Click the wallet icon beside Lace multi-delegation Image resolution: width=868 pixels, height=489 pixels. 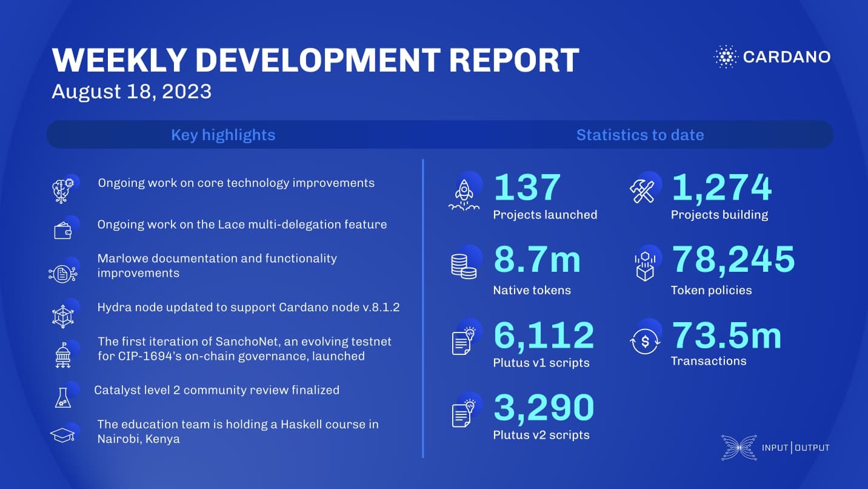click(63, 231)
